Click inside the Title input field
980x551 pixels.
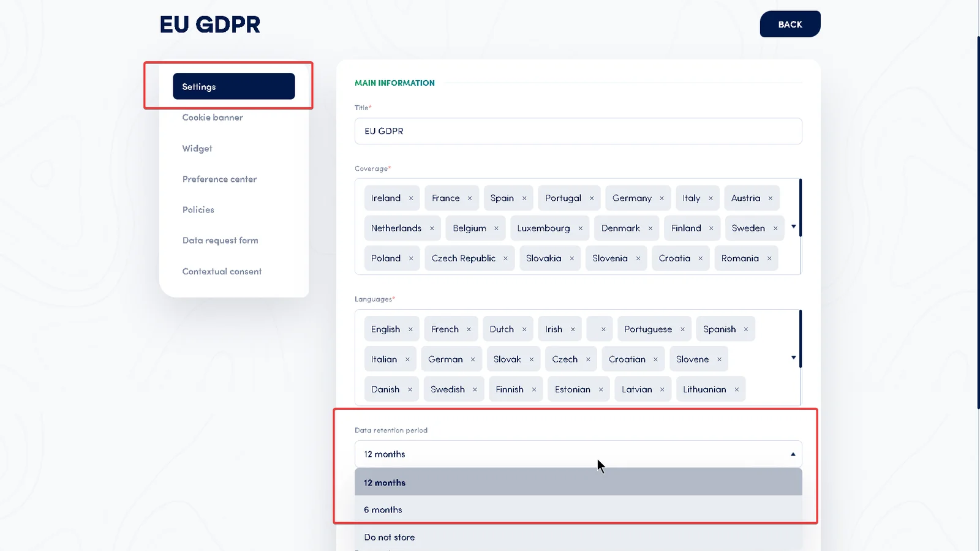(x=578, y=130)
